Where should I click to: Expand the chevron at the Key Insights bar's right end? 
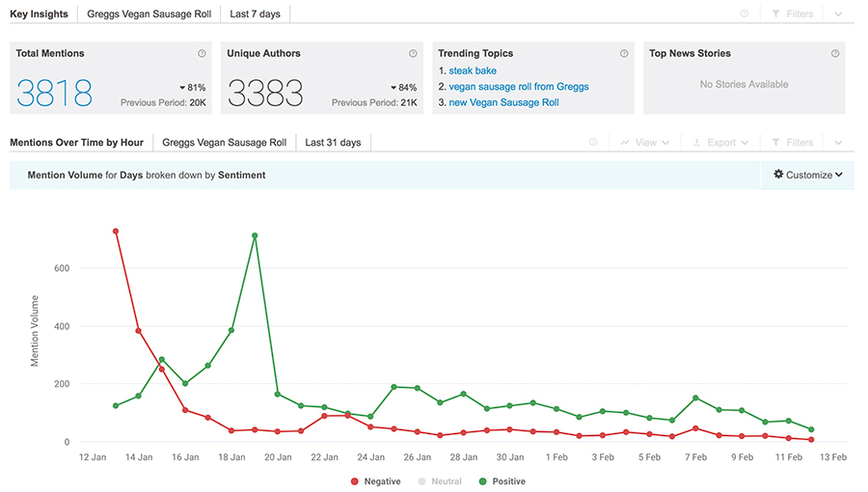pyautogui.click(x=837, y=14)
